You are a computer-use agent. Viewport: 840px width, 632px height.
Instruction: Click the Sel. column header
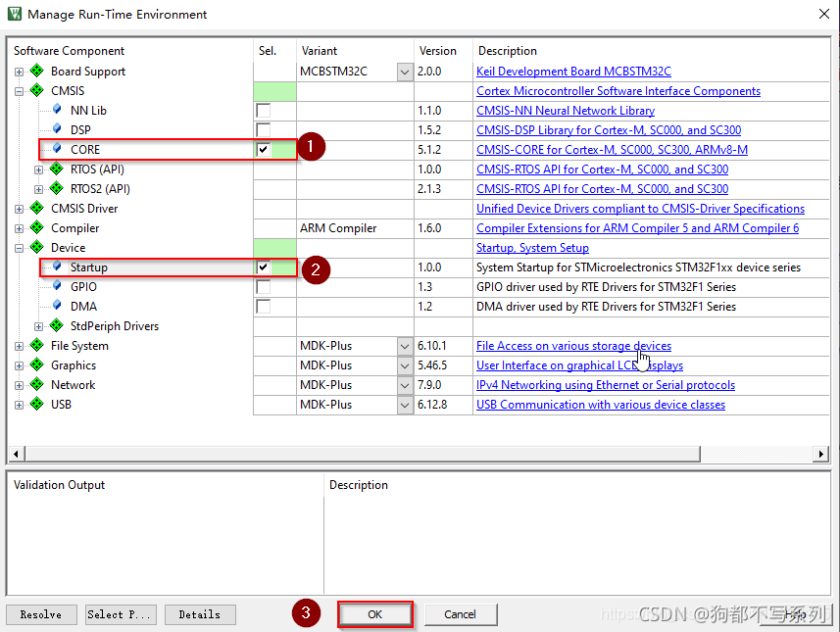tap(268, 50)
